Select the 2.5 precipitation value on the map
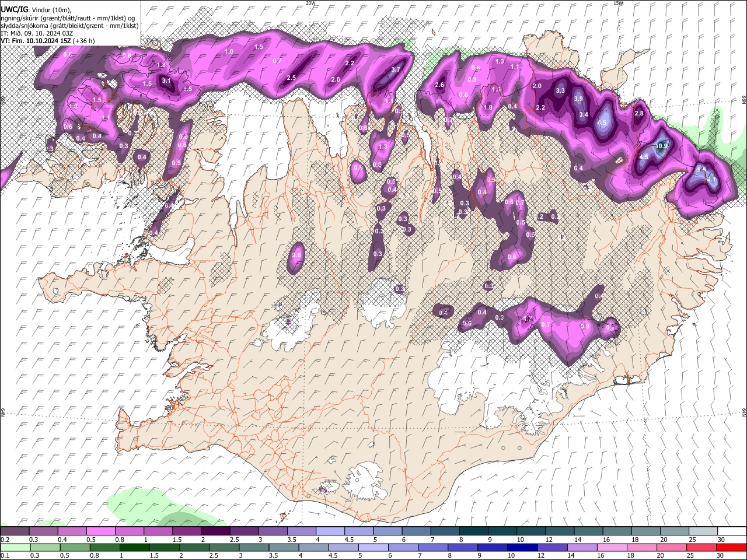 tap(291, 78)
